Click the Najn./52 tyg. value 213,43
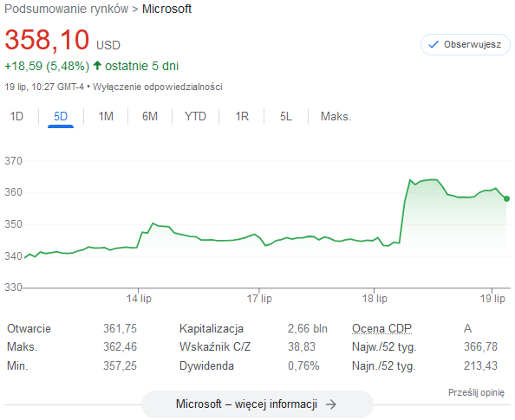515x420 pixels. click(x=480, y=365)
